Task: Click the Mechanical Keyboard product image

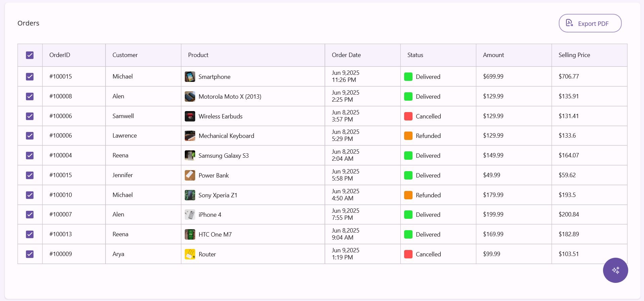Action: [190, 136]
